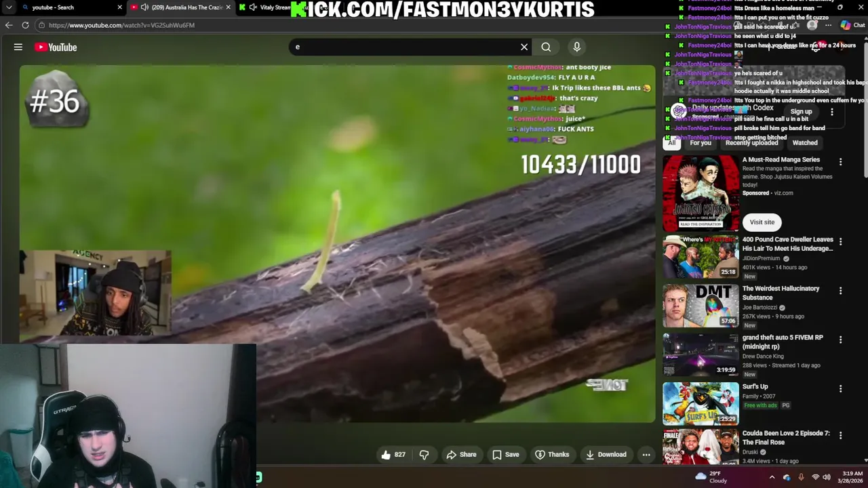Reload the page with the refresh icon

(x=25, y=25)
